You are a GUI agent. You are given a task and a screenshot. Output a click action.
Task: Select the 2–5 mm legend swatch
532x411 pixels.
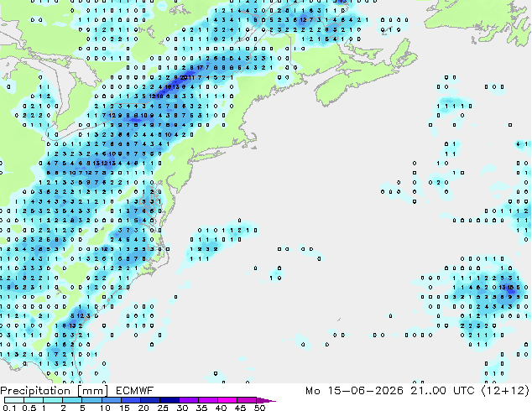pos(72,400)
